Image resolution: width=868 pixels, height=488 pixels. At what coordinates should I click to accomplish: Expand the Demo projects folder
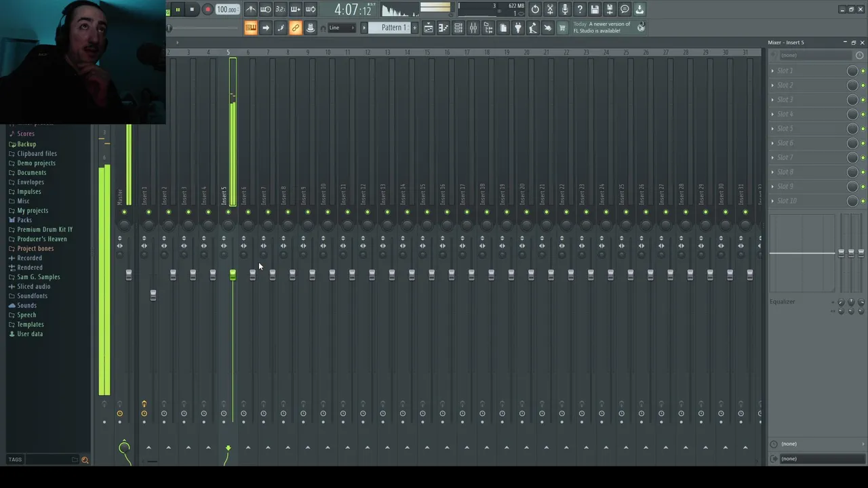click(x=36, y=163)
